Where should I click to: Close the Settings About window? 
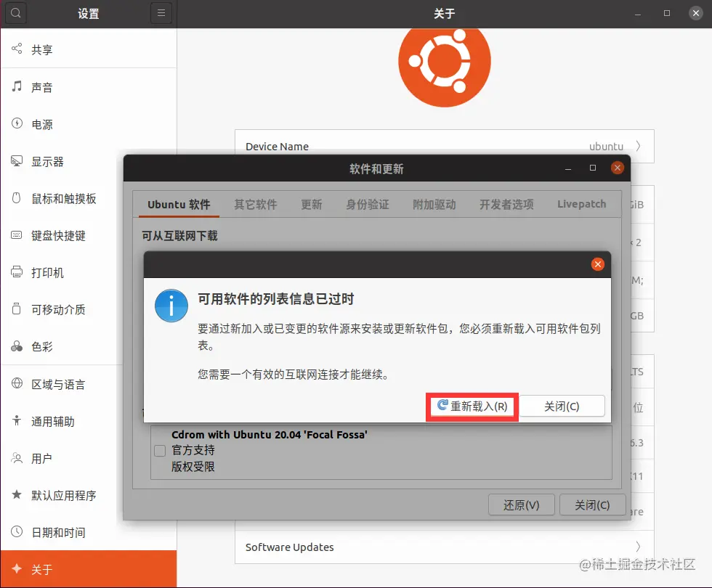click(x=696, y=13)
